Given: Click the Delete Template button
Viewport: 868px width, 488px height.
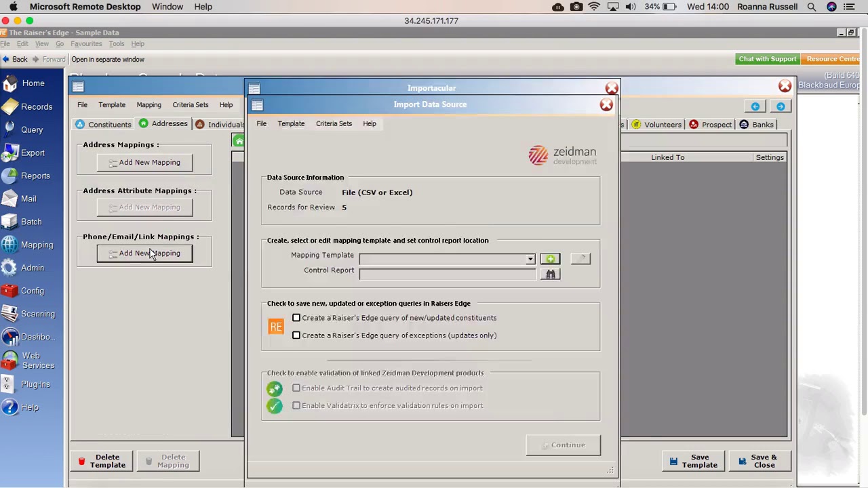Looking at the screenshot, I should (x=102, y=462).
